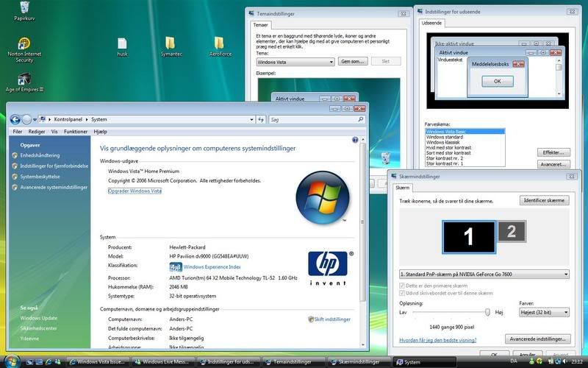Open the display selector dropdown NVIDIA GeForce

pos(484,274)
